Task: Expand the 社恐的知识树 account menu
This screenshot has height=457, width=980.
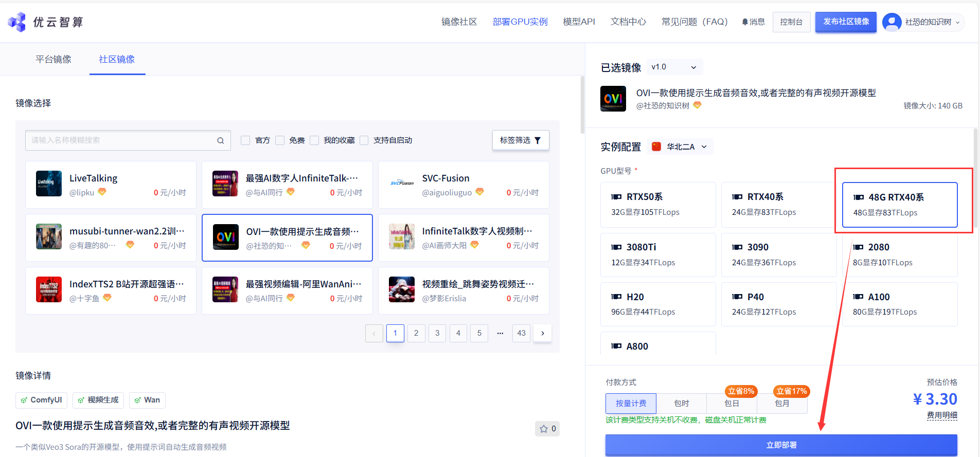Action: [932, 22]
